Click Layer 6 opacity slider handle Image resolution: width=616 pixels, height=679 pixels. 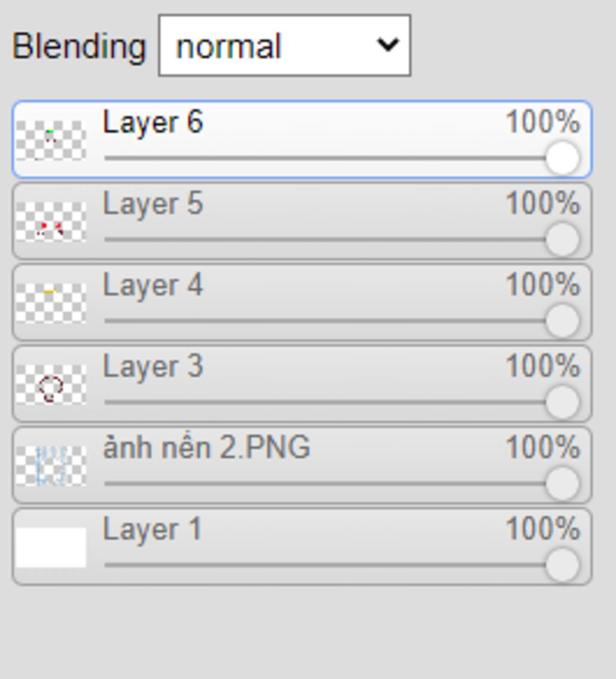(562, 158)
